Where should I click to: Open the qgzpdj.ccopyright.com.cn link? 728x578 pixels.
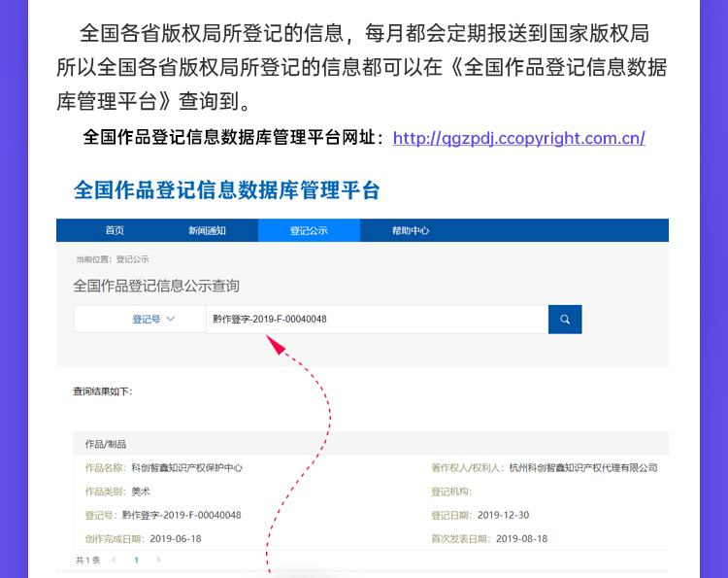pos(518,138)
